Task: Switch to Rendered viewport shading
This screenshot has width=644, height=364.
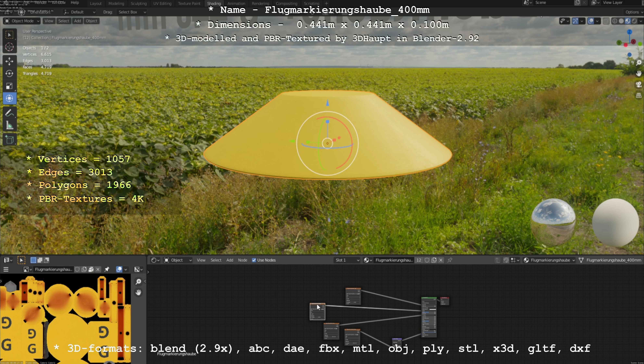Action: 634,21
